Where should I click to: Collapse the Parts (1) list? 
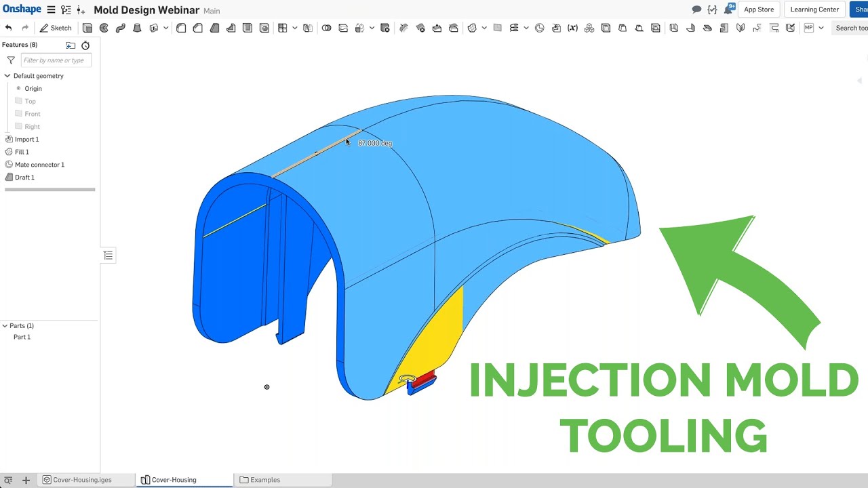[5, 326]
